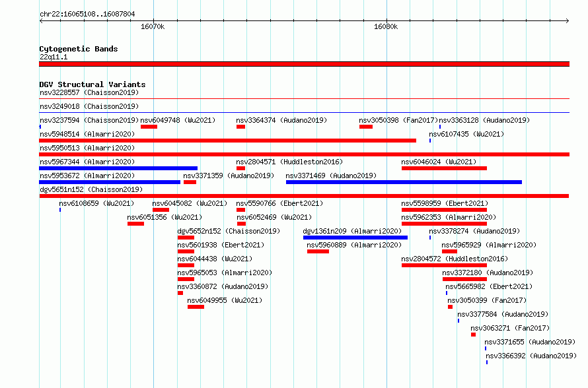Open variant nsv3364374 (Audano2019)
Image resolution: width=588 pixels, height=388 pixels.
(281, 120)
